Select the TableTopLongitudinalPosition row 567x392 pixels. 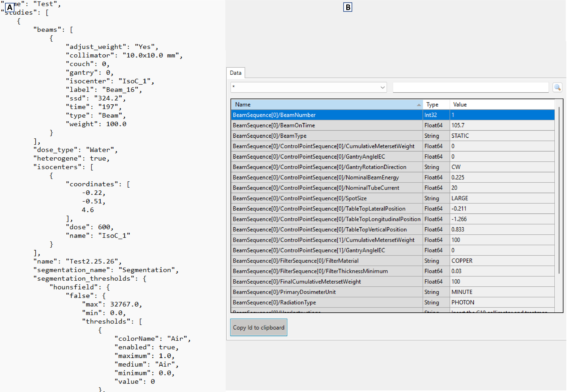[393, 219]
